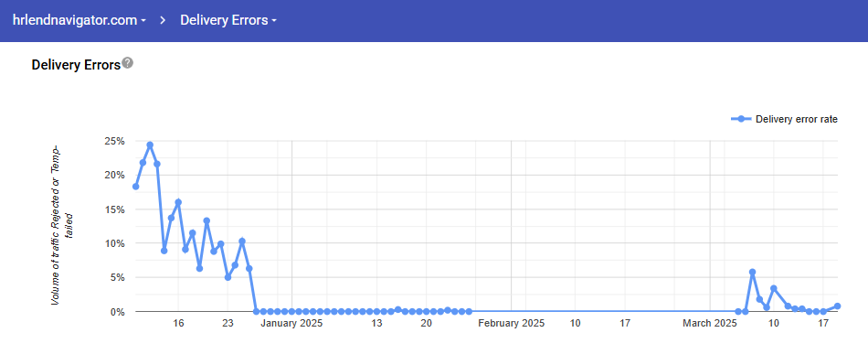Click the Delivery Errors section heading

point(77,65)
